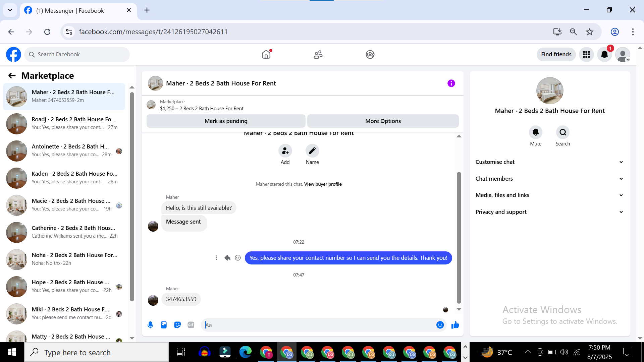644x362 pixels.
Task: Reply to the sent message
Action: tap(227, 258)
